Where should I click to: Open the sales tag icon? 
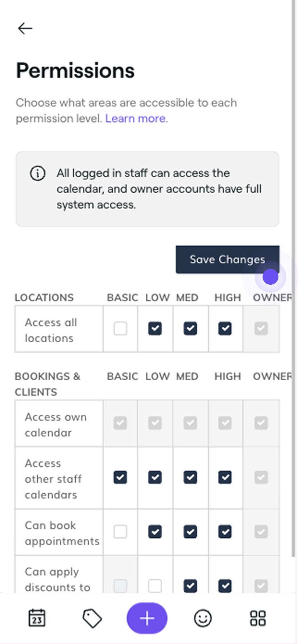point(92,618)
